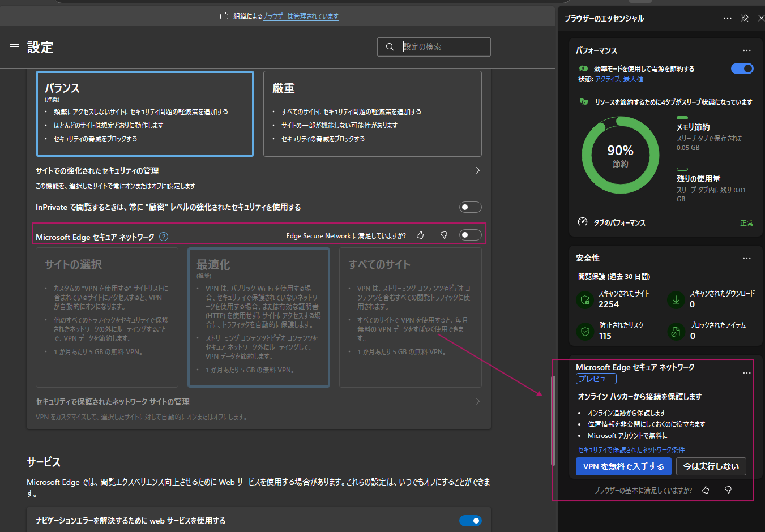
Task: Click prevented risks count 115
Action: pos(605,336)
